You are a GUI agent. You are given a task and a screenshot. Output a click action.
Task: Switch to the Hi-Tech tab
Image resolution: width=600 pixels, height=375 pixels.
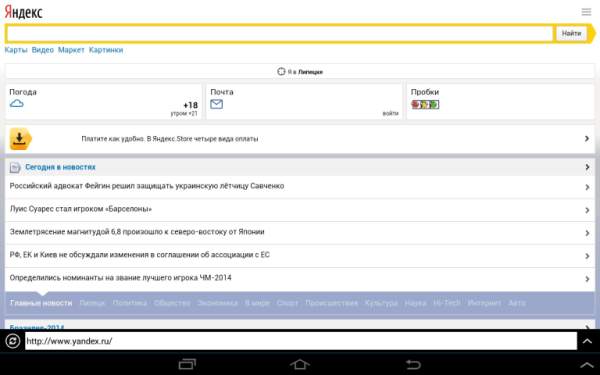pos(447,303)
